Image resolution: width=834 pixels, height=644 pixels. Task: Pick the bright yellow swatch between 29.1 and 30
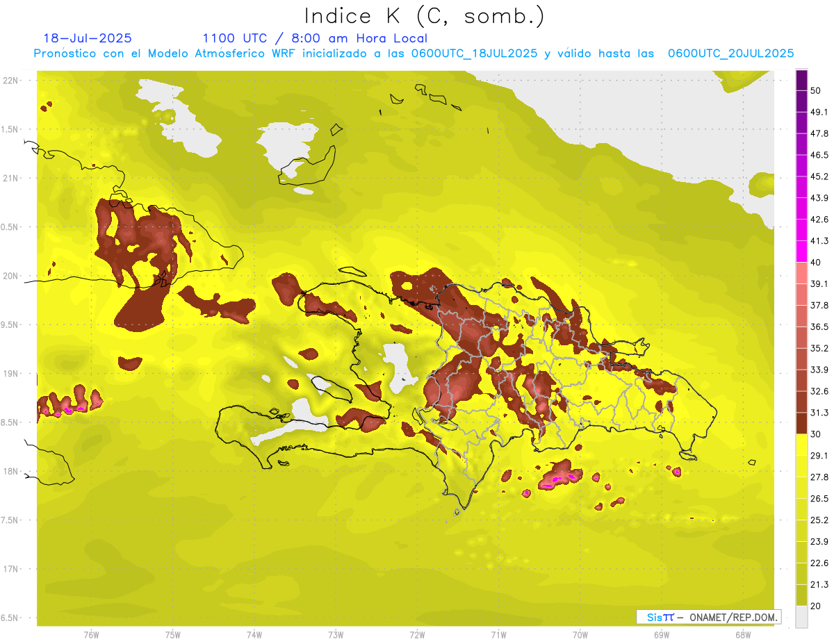801,445
